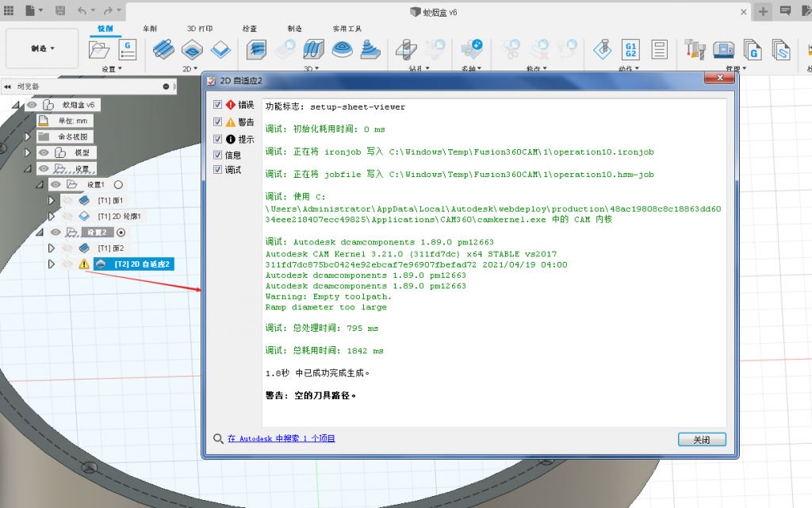812x508 pixels.
Task: Activate 设置1 radio button
Action: (118, 184)
